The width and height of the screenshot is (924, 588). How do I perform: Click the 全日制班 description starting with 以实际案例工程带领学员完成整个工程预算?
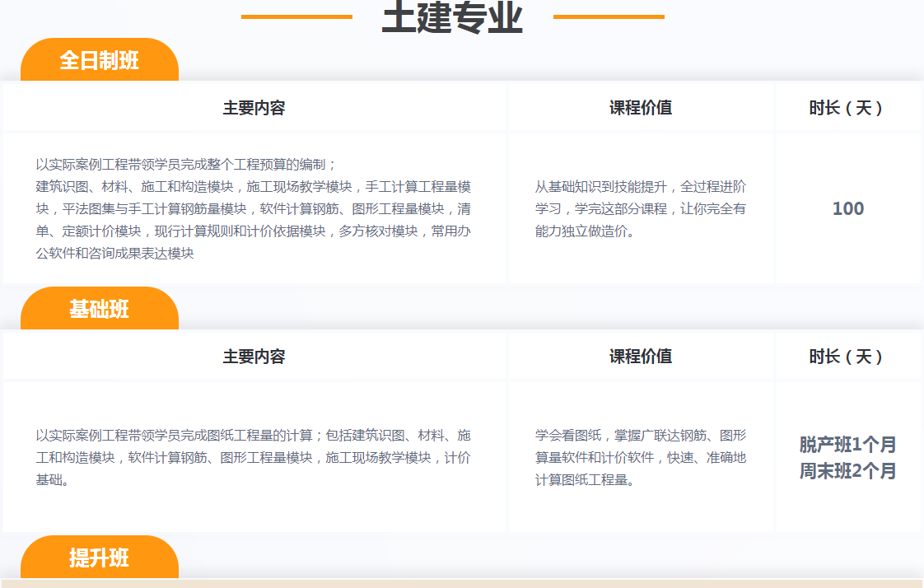[x=254, y=209]
